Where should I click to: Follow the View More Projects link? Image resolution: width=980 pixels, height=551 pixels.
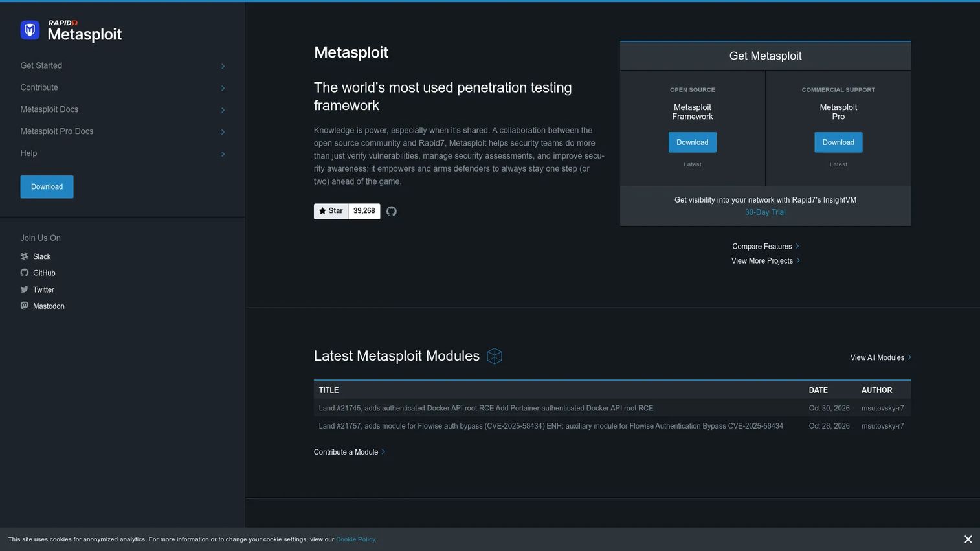(x=766, y=261)
